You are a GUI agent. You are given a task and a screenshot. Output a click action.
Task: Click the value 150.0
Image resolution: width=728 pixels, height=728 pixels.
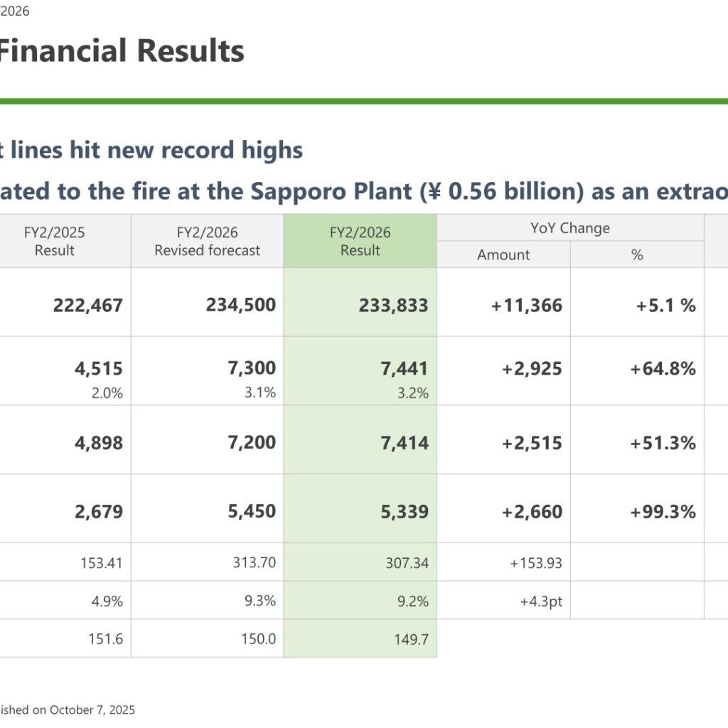click(x=259, y=638)
